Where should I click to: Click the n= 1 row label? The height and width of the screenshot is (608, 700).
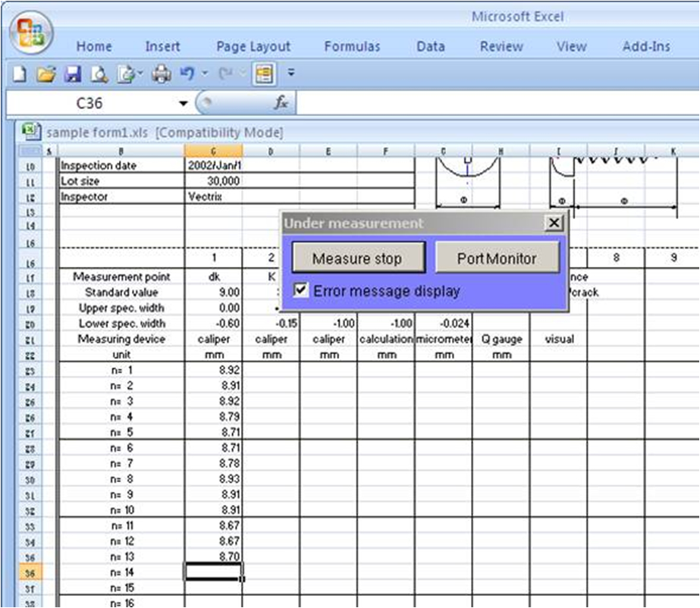[x=122, y=371]
